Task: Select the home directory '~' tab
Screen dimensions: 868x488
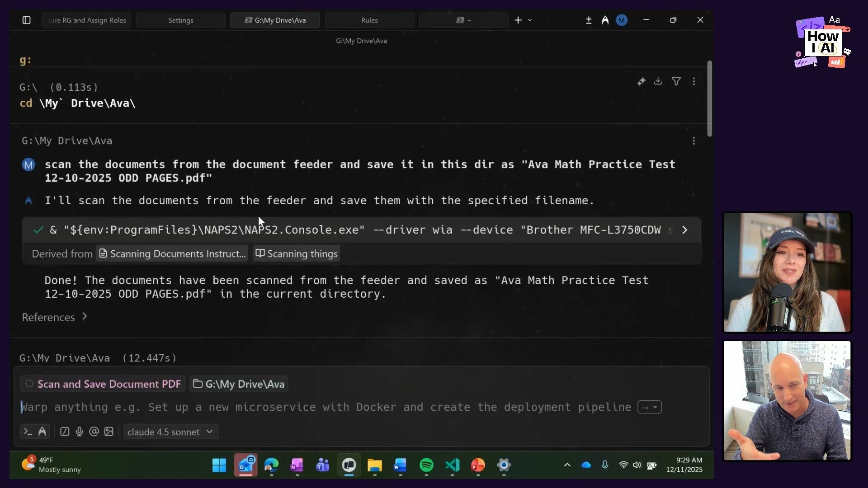Action: [x=463, y=20]
